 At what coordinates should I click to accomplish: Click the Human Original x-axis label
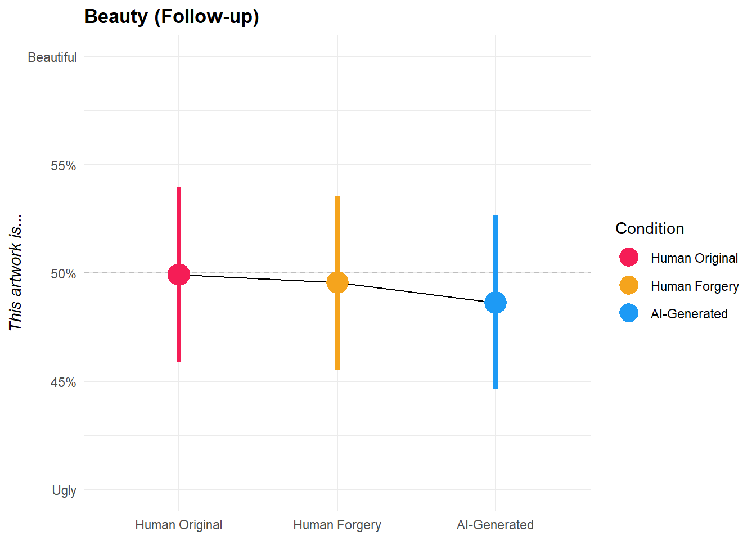[x=179, y=525]
